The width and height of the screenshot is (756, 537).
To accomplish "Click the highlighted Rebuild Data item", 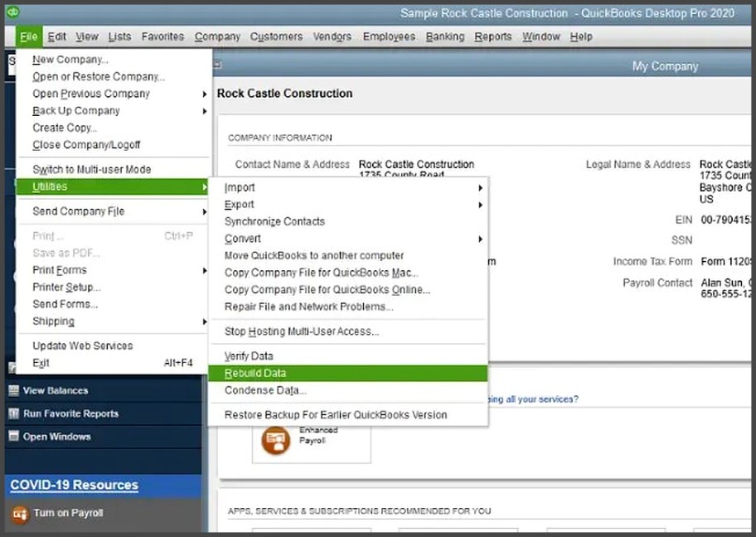I will pos(347,373).
